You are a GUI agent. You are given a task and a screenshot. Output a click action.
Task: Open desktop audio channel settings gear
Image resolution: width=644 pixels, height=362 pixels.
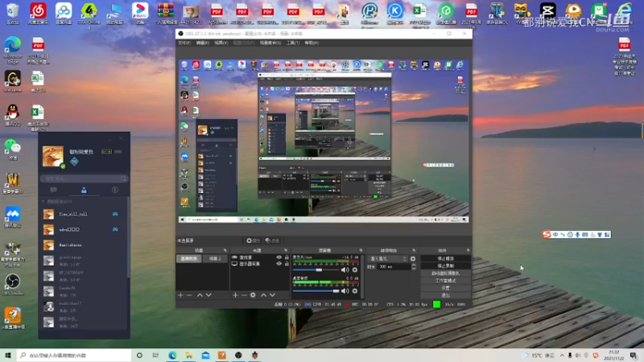pyautogui.click(x=355, y=291)
